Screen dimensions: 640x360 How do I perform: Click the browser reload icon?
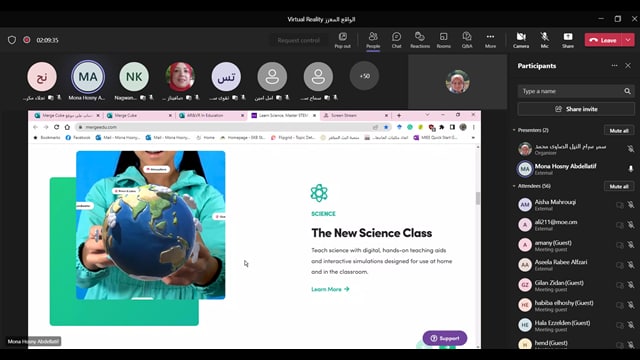[56, 127]
